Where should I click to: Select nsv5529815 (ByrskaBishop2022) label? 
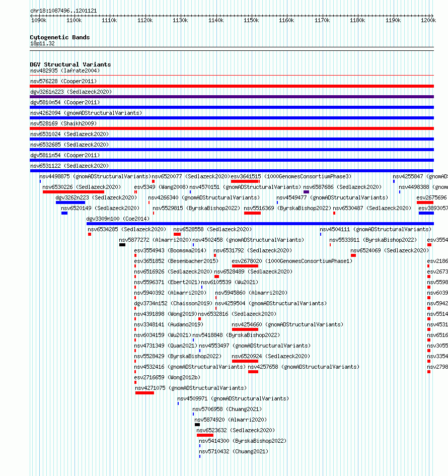(196, 208)
